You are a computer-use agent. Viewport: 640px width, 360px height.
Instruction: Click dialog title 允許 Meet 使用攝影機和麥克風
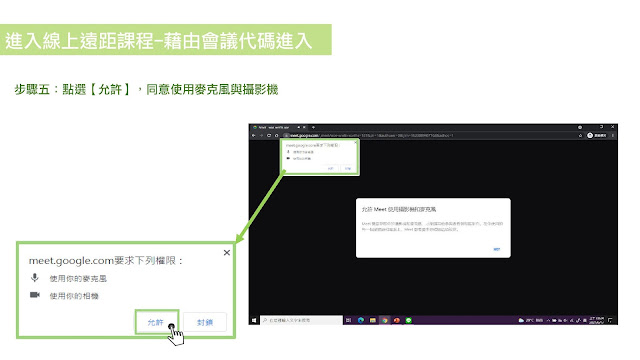399,209
